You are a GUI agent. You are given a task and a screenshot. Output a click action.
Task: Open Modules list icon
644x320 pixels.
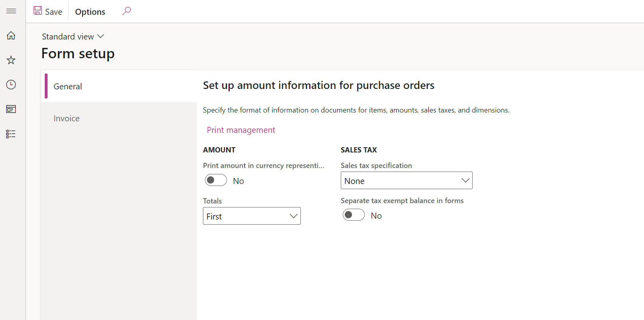pos(11,134)
